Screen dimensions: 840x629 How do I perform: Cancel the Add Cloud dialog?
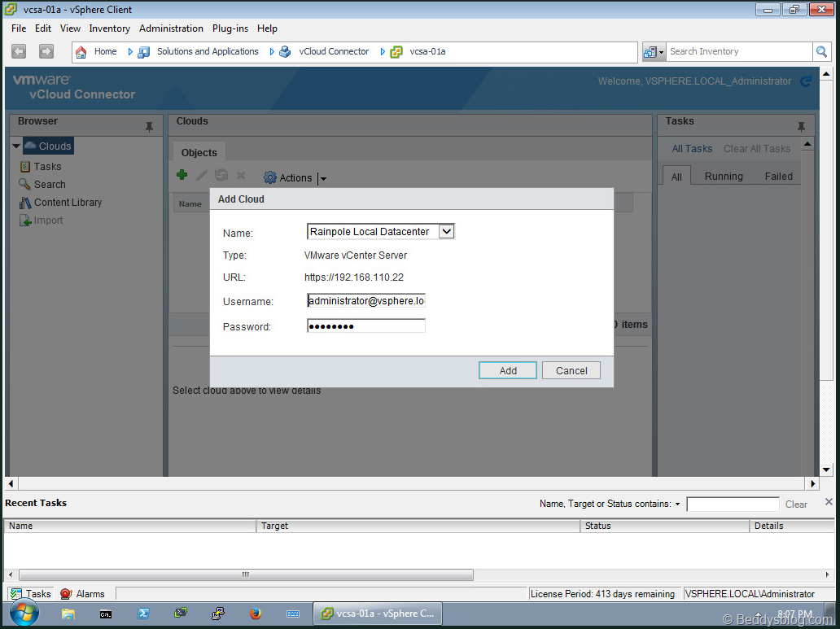(571, 371)
